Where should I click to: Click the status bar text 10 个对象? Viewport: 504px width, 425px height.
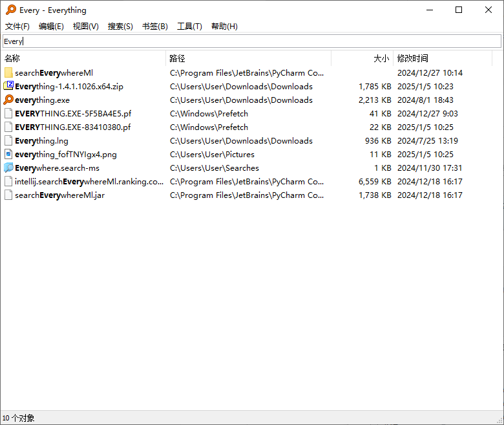point(18,419)
